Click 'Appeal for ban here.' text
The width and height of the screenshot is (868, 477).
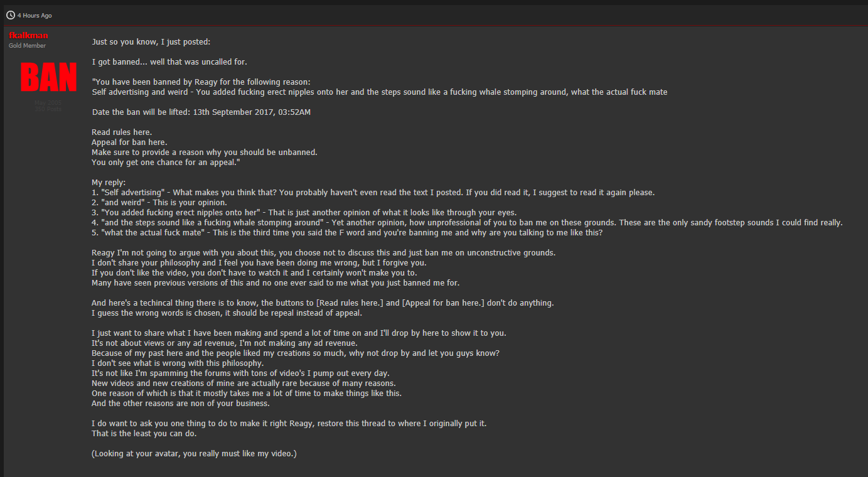click(129, 142)
